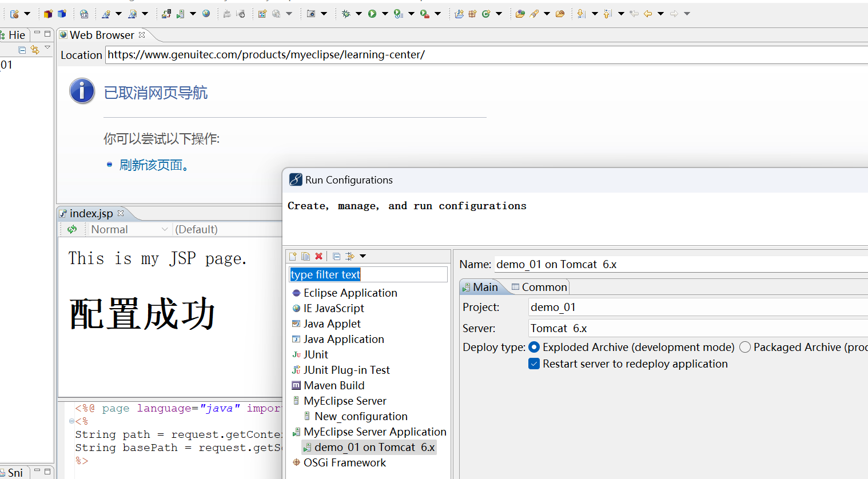868x479 pixels.
Task: Open the Server combo box Tomcat 6.x
Action: 698,328
